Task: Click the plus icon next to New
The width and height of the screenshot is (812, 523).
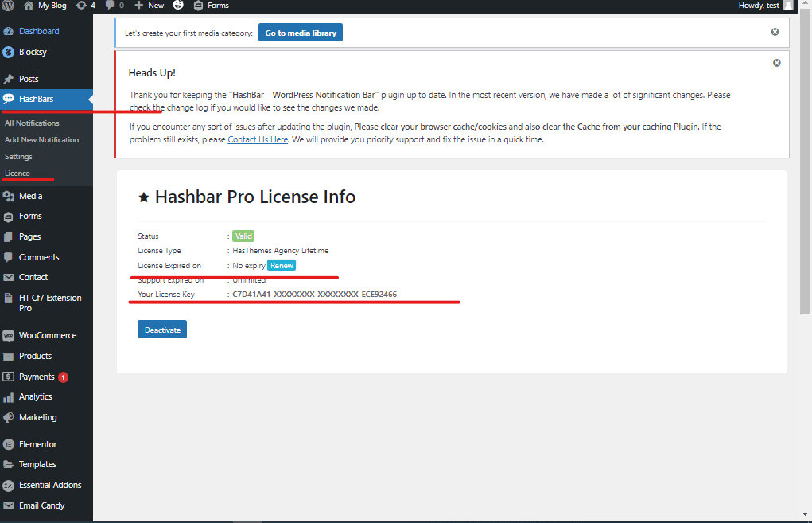Action: click(x=139, y=6)
